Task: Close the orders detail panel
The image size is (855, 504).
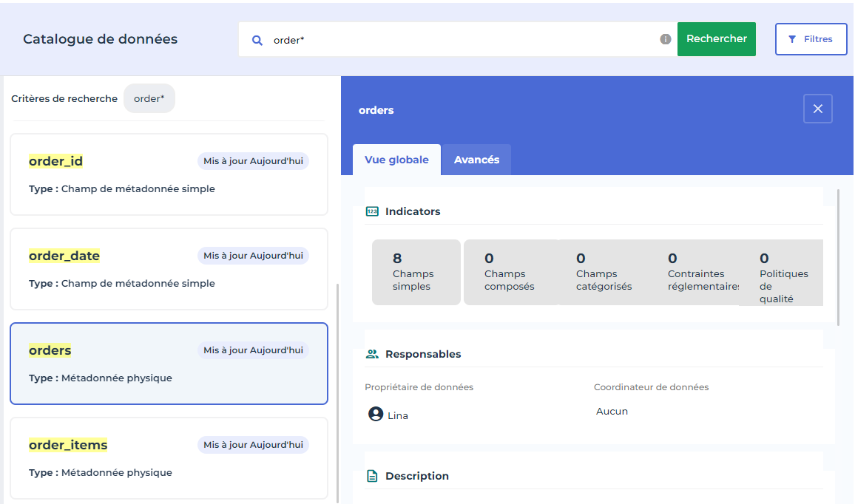Action: [x=817, y=109]
